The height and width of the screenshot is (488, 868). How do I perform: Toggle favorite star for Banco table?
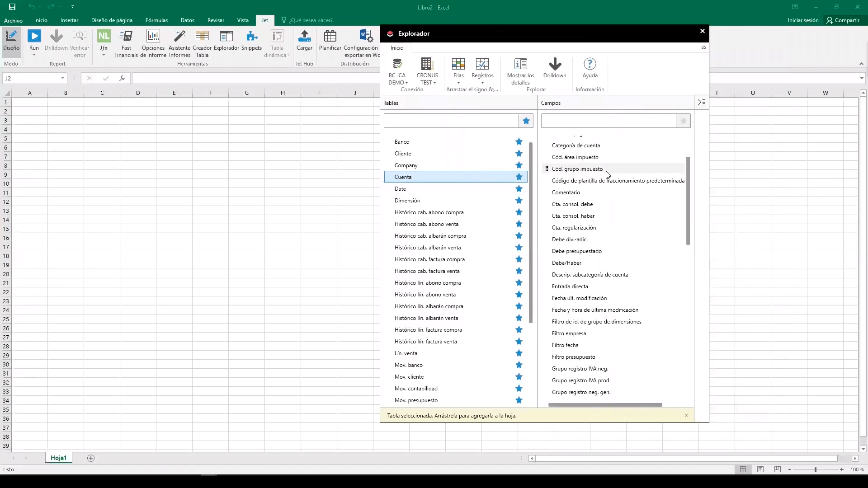[519, 142]
